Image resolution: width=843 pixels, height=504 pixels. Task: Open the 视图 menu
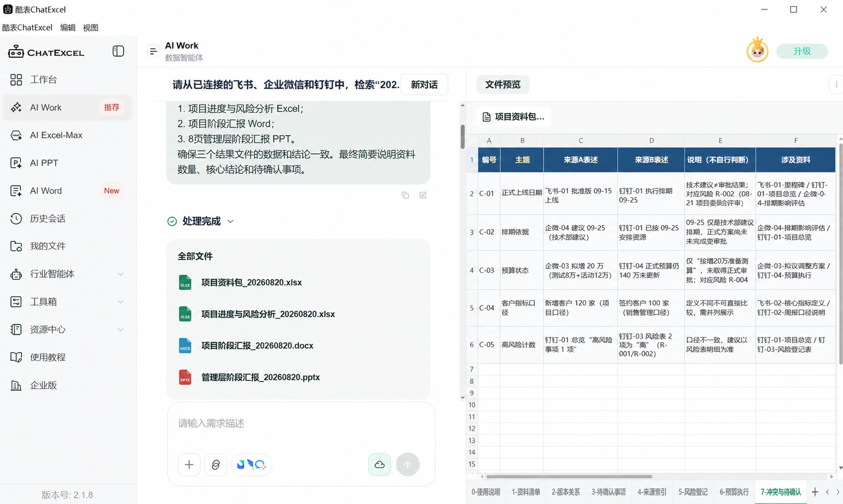pyautogui.click(x=90, y=28)
